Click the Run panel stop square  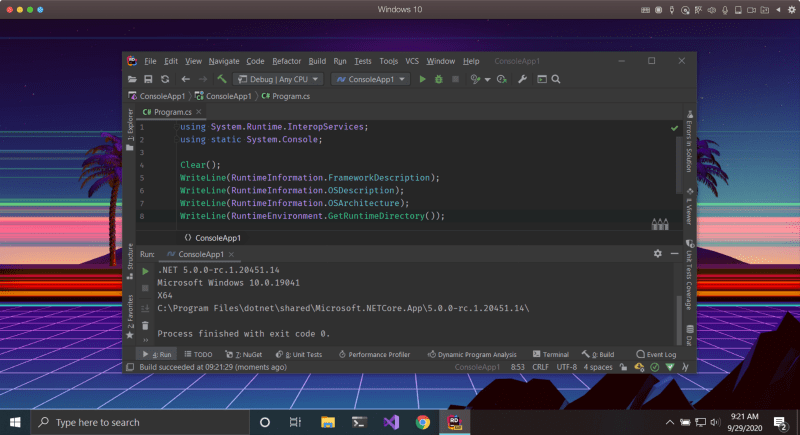pos(145,288)
